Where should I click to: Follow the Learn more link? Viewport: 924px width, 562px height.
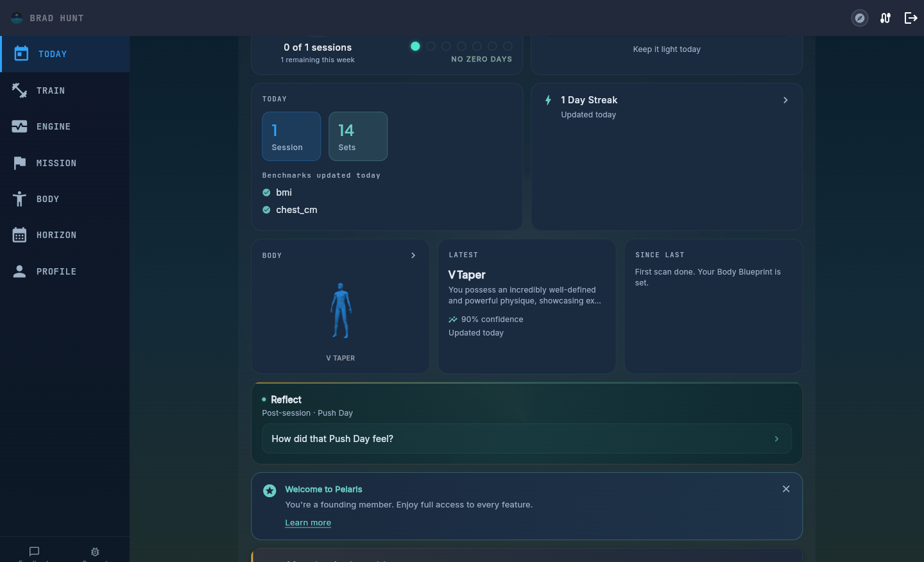click(308, 523)
